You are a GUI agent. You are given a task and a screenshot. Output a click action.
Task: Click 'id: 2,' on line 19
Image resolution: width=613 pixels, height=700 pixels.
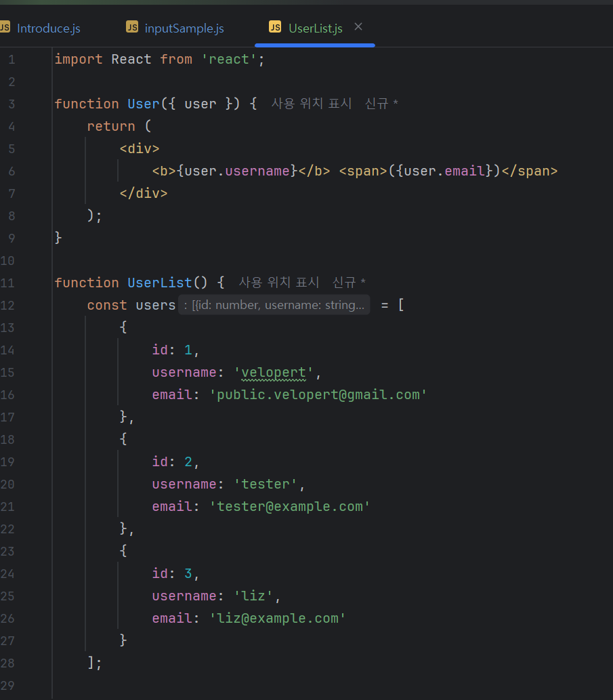(175, 461)
